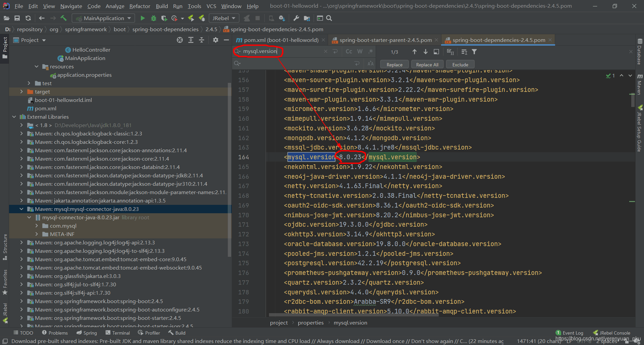The height and width of the screenshot is (345, 644).
Task: Open Project view selector dropdown
Action: (x=30, y=40)
